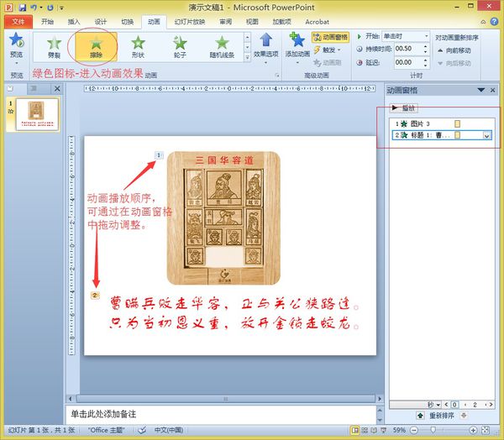Increase the 持续时间 duration spinner
This screenshot has width=504, height=440.
point(426,46)
